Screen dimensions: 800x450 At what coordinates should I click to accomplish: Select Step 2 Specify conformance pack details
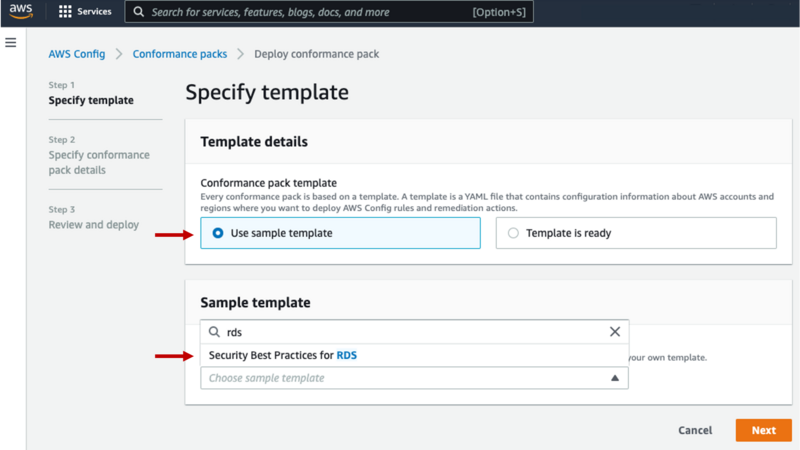[x=99, y=162]
